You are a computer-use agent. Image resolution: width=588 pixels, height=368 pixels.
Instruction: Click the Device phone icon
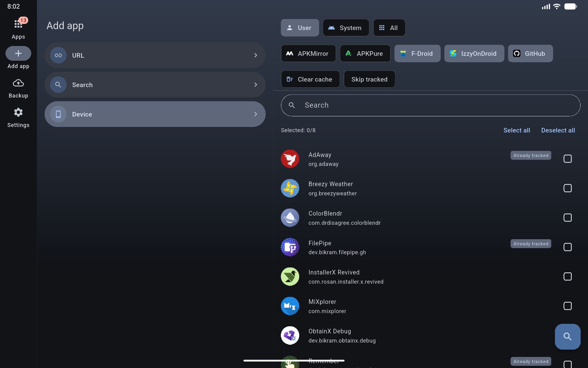pos(58,114)
